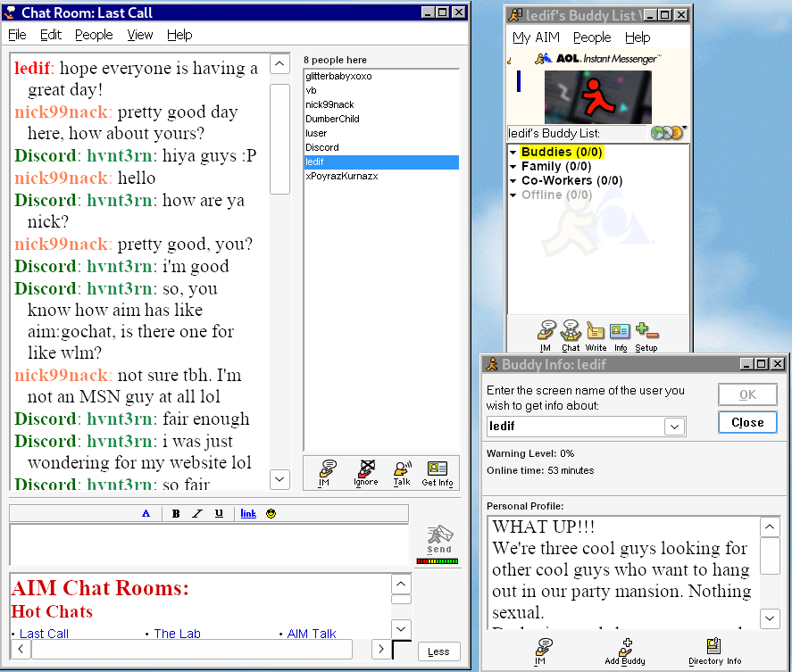This screenshot has width=792, height=672.
Task: Select nick99nack in people list
Action: pyautogui.click(x=381, y=104)
